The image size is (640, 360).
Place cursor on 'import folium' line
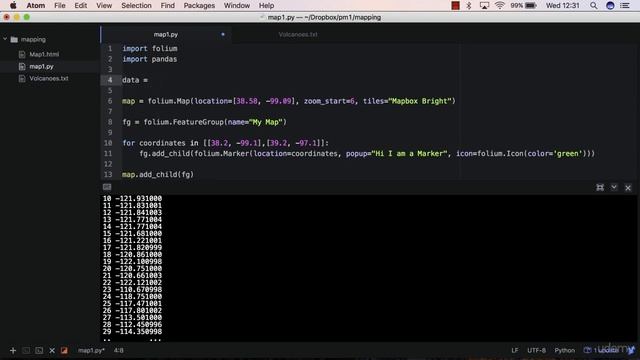pos(150,49)
